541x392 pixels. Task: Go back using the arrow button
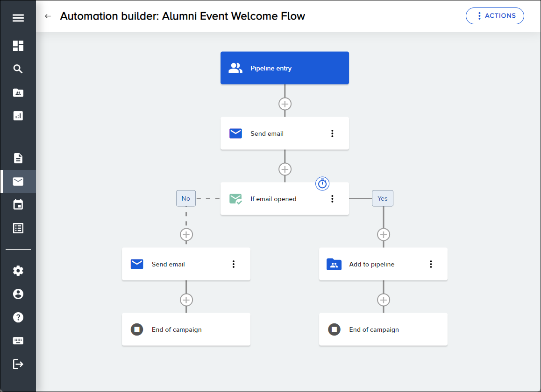[48, 16]
